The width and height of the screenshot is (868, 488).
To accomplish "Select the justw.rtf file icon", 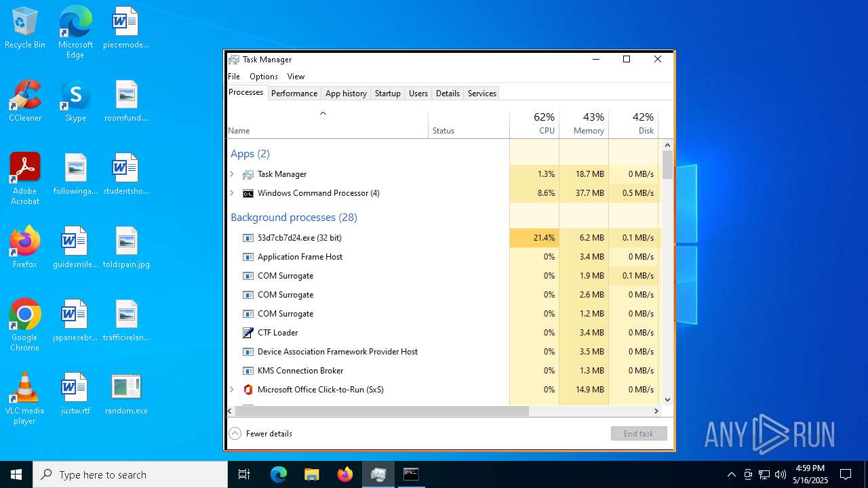I will click(75, 394).
